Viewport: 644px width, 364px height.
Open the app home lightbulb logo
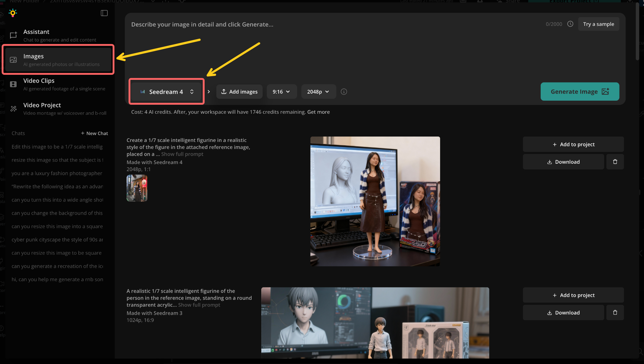click(13, 13)
